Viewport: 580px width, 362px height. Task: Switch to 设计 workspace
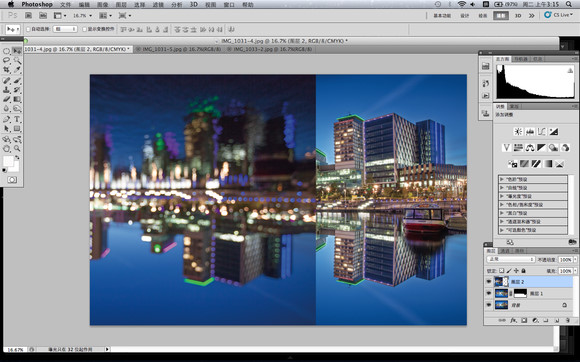[464, 16]
